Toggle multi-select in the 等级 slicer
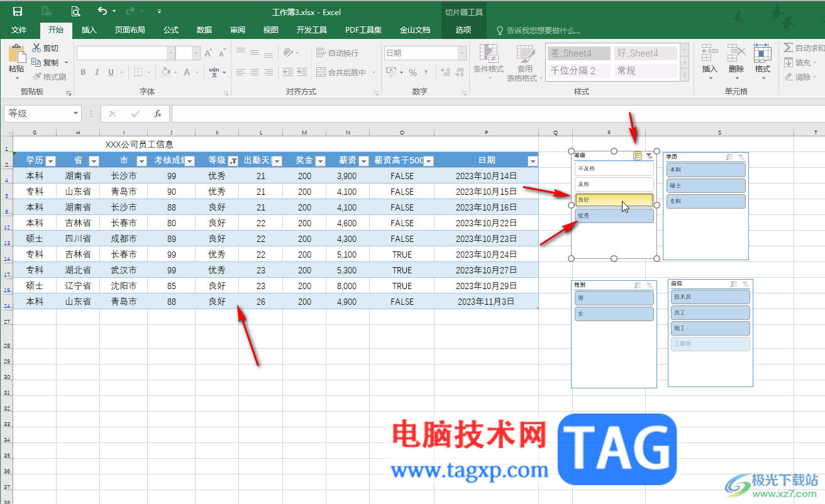The width and height of the screenshot is (825, 504). pyautogui.click(x=637, y=155)
